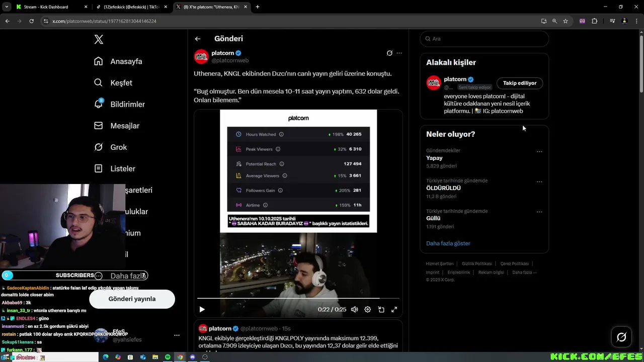Viewport: 644px width, 362px height.
Task: Open Mesajlar messages
Action: point(117,126)
